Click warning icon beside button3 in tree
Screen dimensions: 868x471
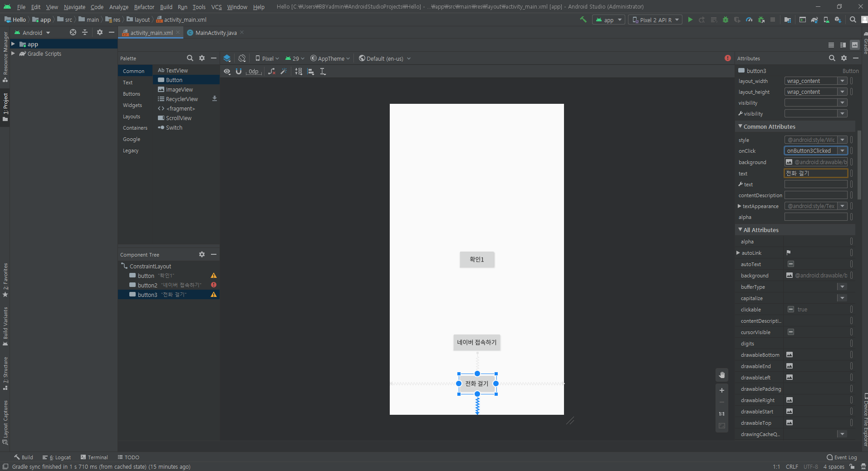(x=214, y=295)
